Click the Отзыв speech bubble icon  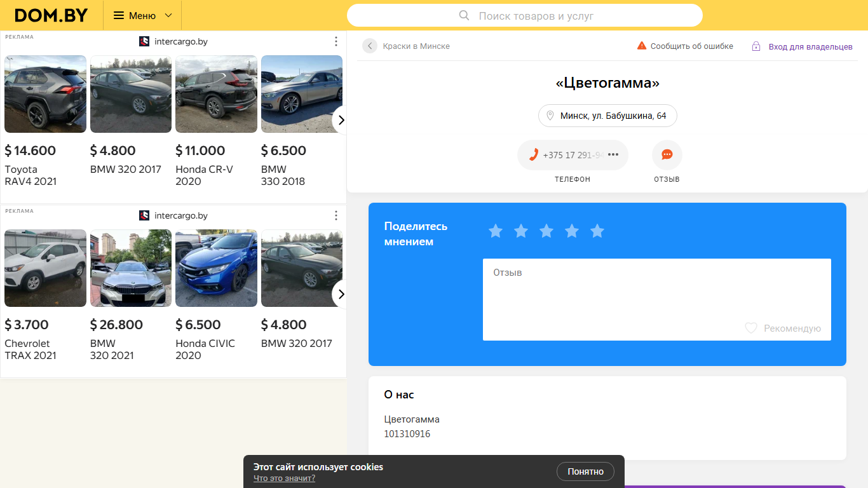(667, 154)
